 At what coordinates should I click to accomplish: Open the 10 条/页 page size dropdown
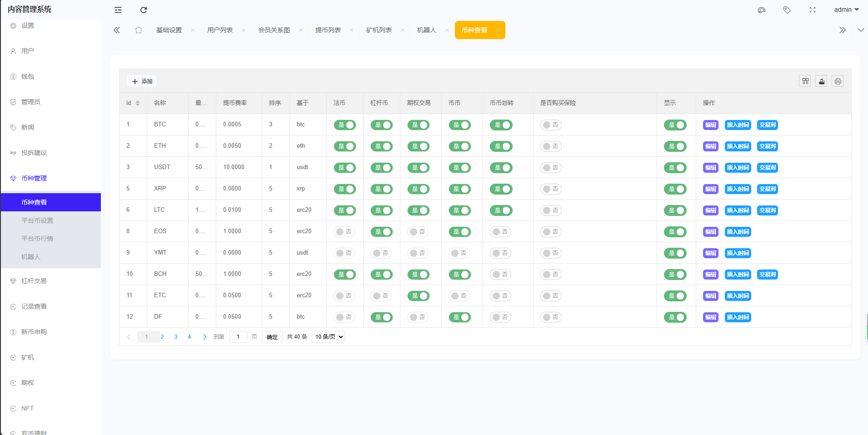coord(328,337)
